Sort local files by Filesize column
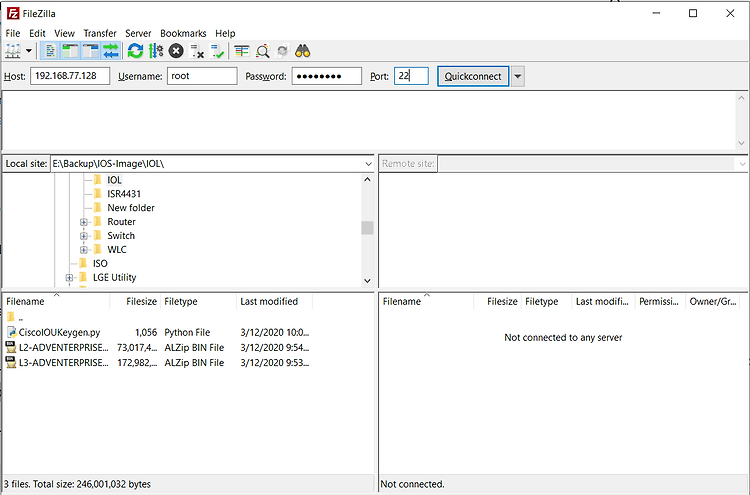Viewport: 750px width, 495px height. [135, 301]
